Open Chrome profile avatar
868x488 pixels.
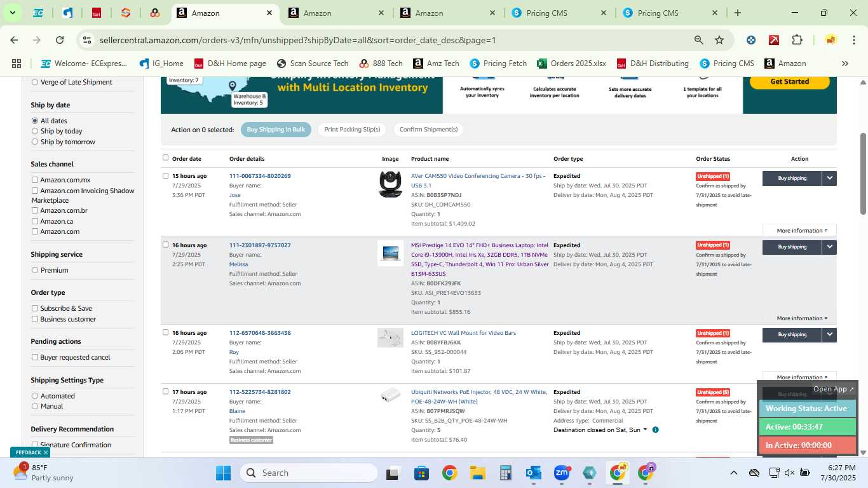click(x=831, y=40)
